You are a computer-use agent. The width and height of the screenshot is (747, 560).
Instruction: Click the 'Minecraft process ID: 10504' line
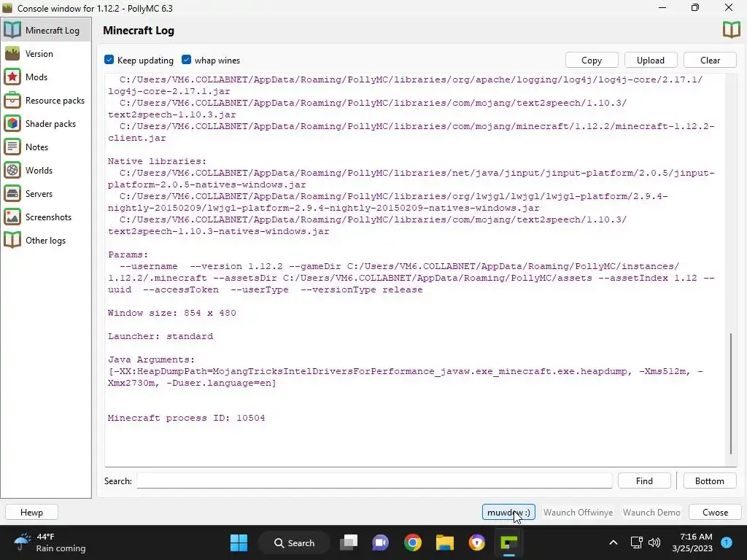186,418
